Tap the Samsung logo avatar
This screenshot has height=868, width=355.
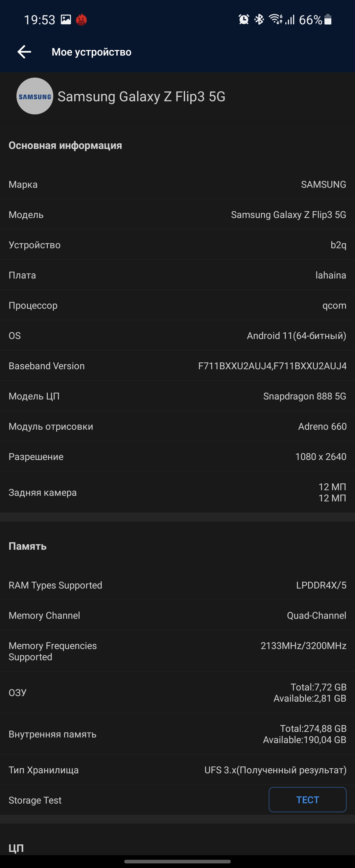[35, 96]
